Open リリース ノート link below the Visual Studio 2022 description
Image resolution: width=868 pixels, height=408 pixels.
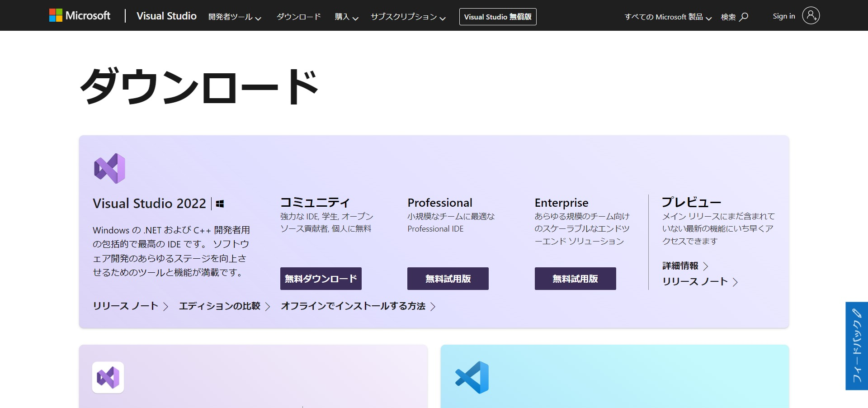click(x=130, y=306)
